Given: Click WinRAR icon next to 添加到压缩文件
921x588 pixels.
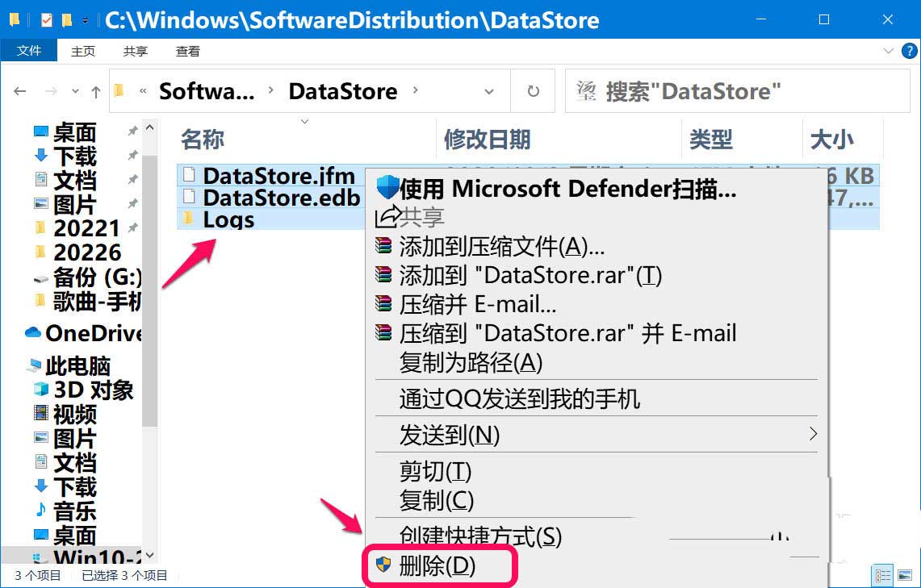Looking at the screenshot, I should (x=383, y=246).
